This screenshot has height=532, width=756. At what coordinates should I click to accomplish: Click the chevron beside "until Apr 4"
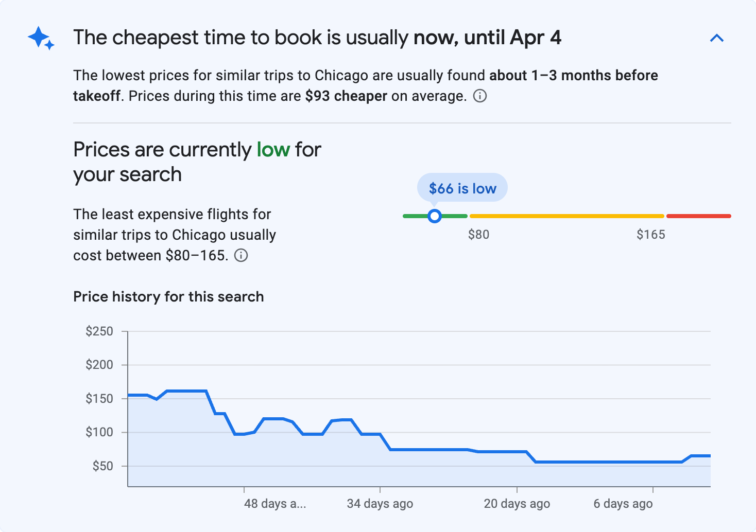coord(717,38)
